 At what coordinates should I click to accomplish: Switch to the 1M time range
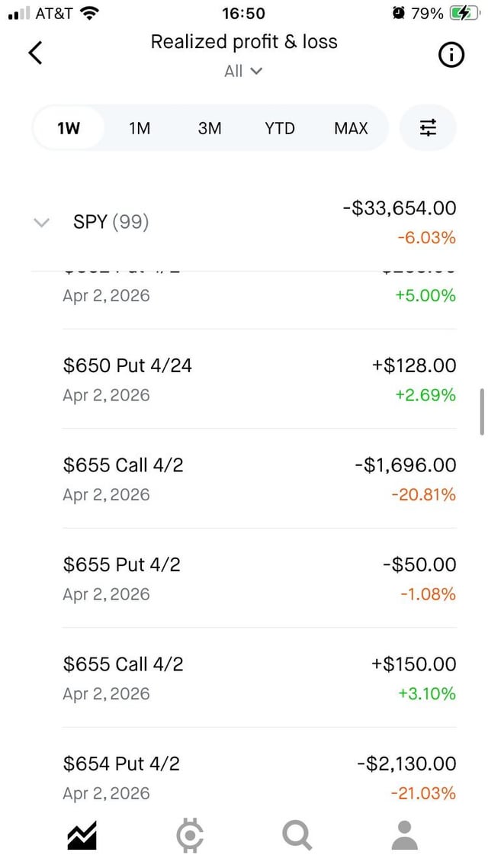tap(140, 128)
